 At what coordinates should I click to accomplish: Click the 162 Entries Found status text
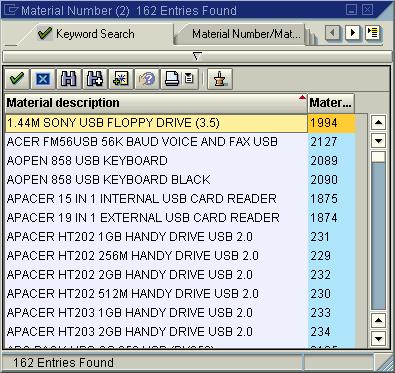pos(63,363)
